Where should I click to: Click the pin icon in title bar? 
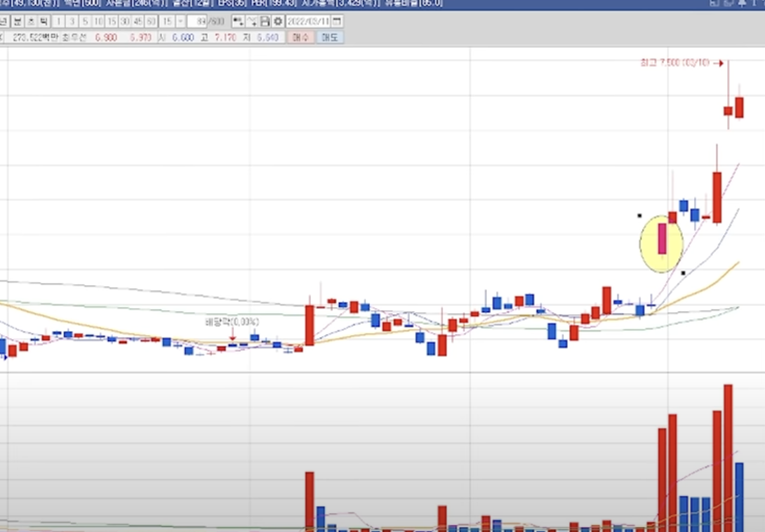[x=742, y=3]
